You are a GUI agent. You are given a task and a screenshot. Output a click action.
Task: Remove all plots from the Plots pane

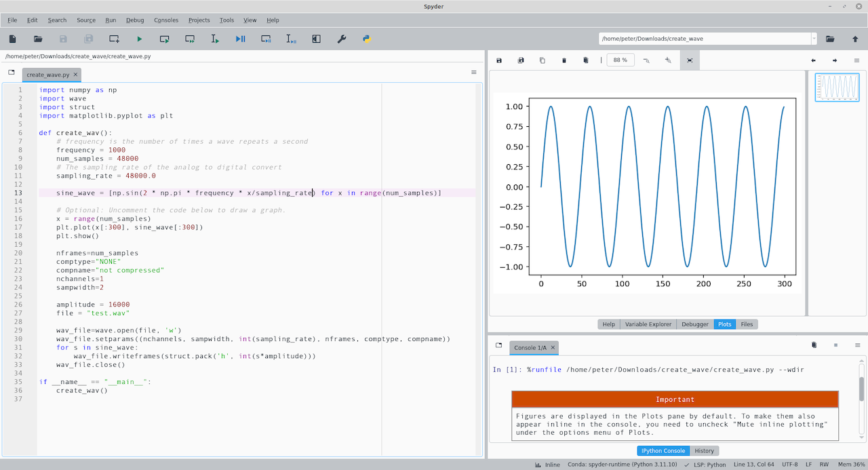click(585, 60)
